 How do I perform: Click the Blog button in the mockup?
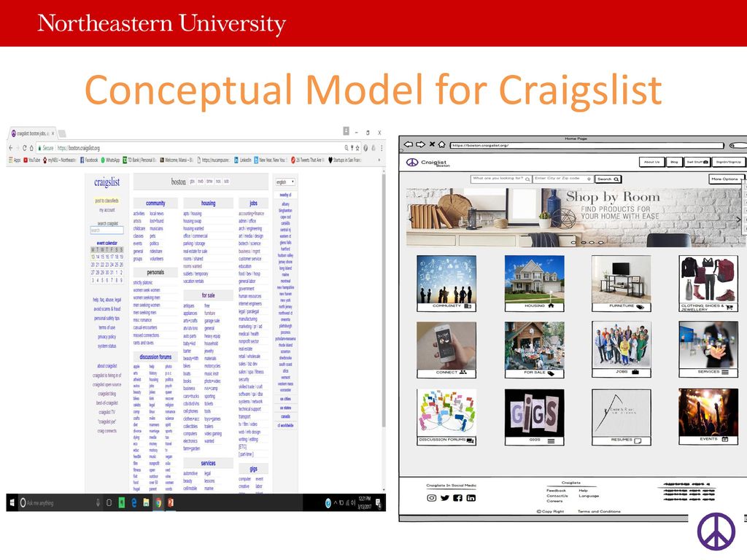pyautogui.click(x=674, y=163)
